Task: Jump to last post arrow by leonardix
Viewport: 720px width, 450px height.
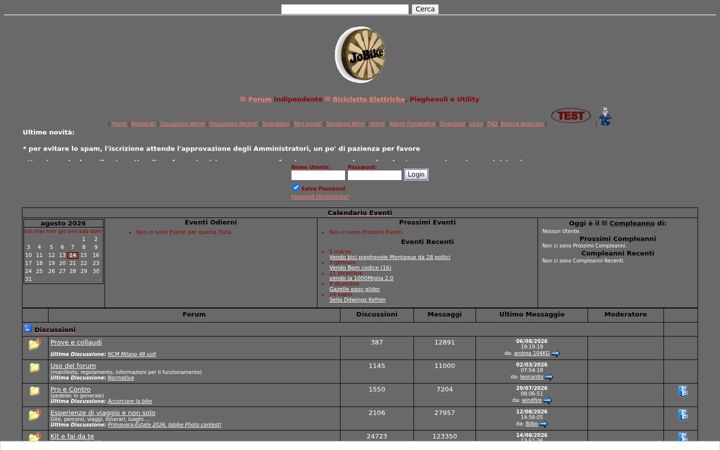Action: (549, 377)
